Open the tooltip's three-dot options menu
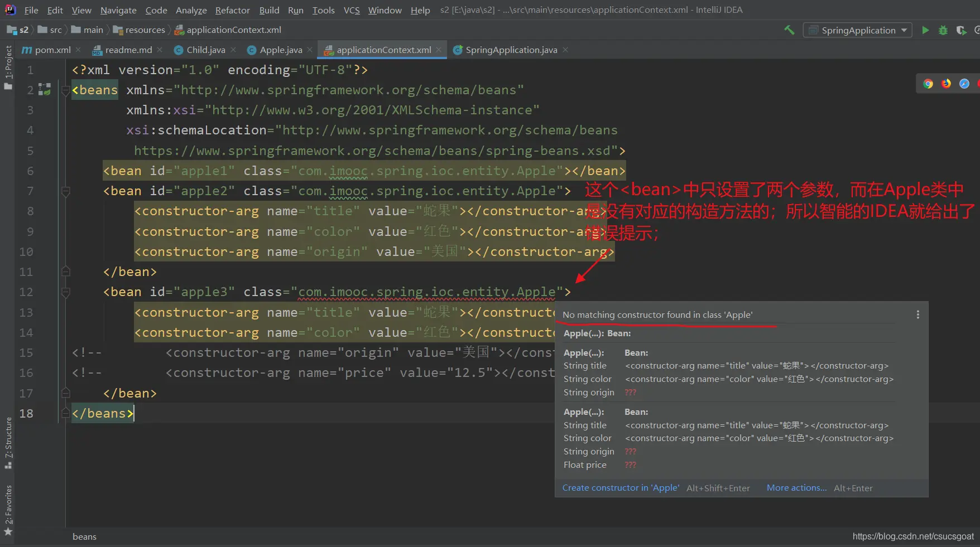The width and height of the screenshot is (980, 547). pos(917,315)
